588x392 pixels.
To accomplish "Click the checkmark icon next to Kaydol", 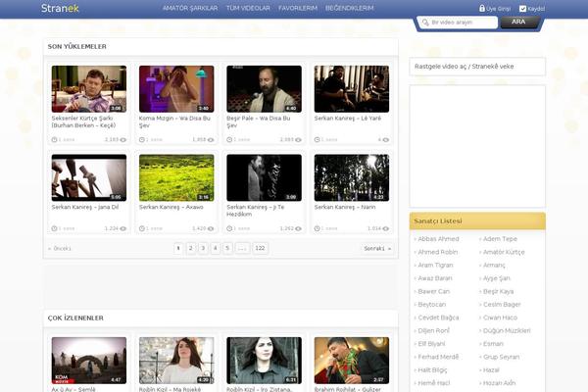I will click(x=522, y=8).
